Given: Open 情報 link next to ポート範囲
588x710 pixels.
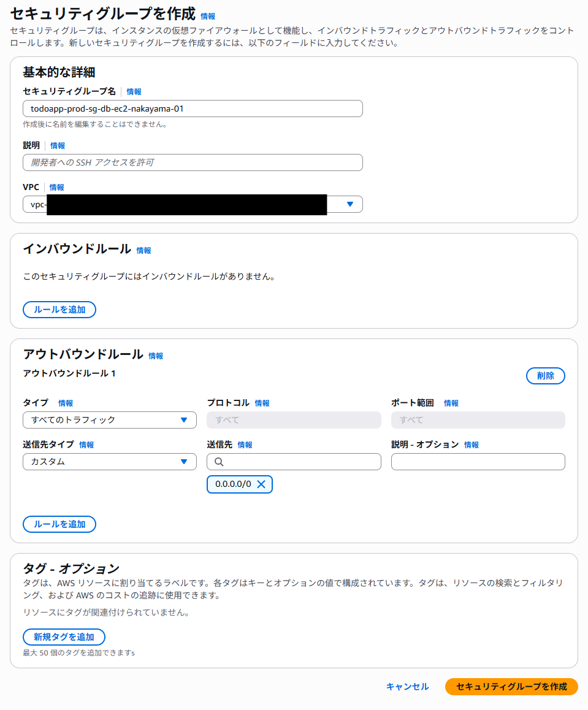Looking at the screenshot, I should pos(451,403).
